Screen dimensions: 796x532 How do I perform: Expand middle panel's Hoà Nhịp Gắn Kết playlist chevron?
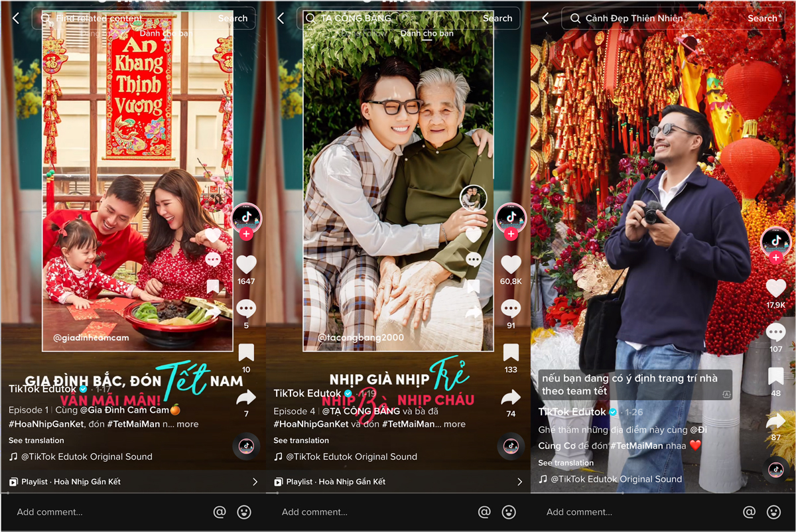coord(519,482)
